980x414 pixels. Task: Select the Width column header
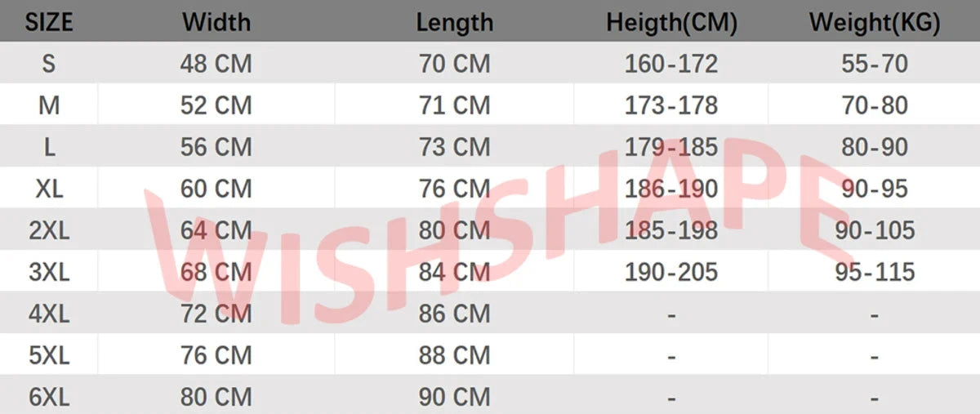point(216,22)
